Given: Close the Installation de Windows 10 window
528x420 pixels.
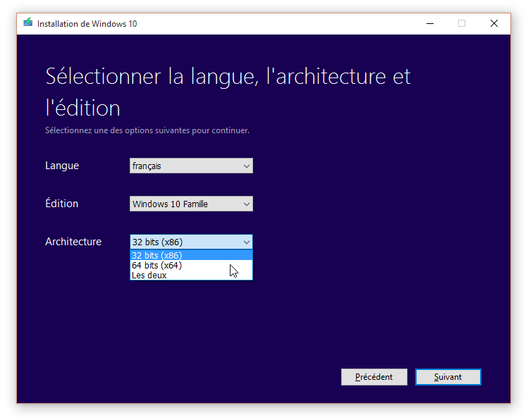Looking at the screenshot, I should (493, 23).
